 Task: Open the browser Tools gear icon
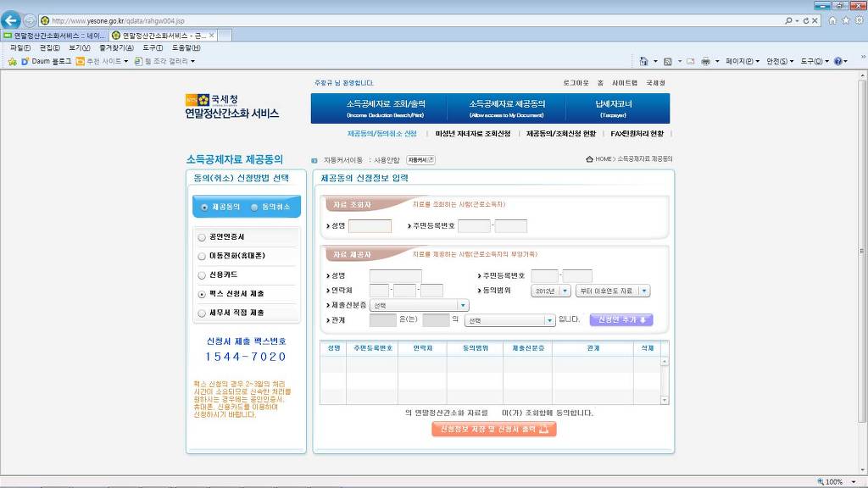point(860,20)
